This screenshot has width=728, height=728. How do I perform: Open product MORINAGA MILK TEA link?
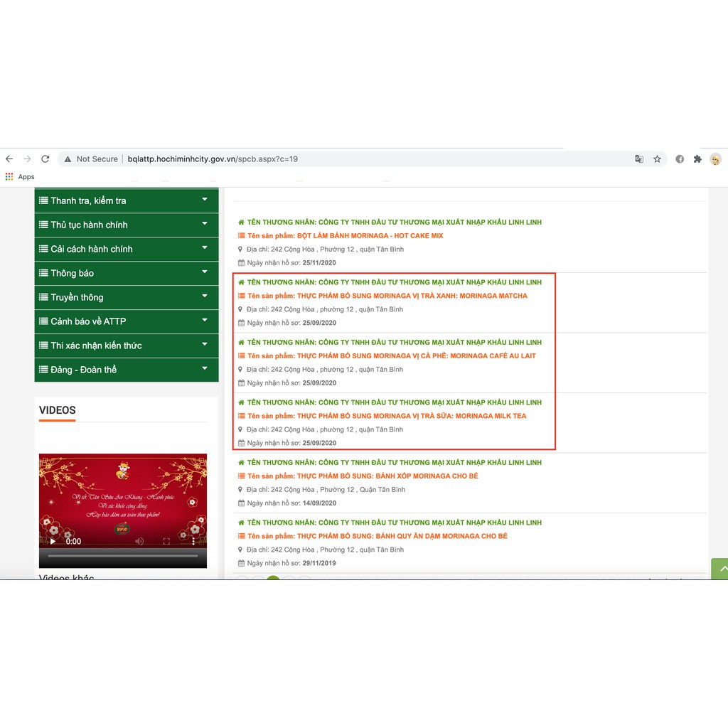point(387,416)
